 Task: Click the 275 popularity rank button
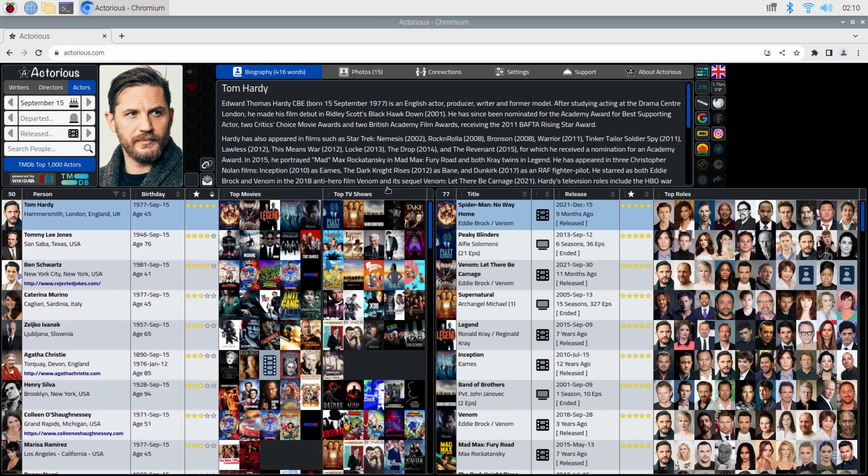[702, 87]
